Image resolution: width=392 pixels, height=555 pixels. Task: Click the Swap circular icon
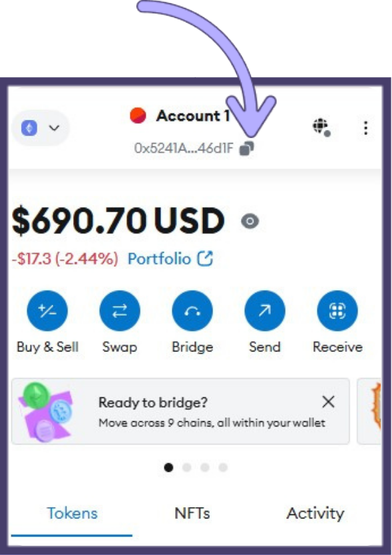pos(120,311)
